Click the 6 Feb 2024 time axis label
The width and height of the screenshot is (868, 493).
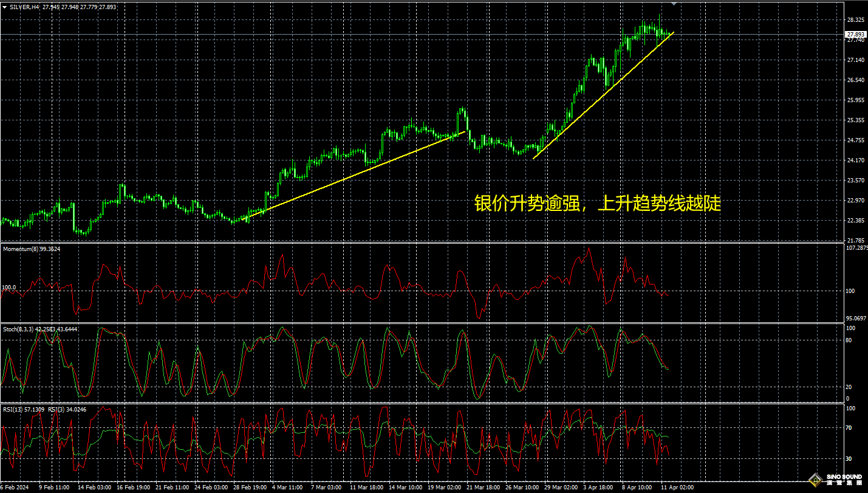[x=15, y=488]
